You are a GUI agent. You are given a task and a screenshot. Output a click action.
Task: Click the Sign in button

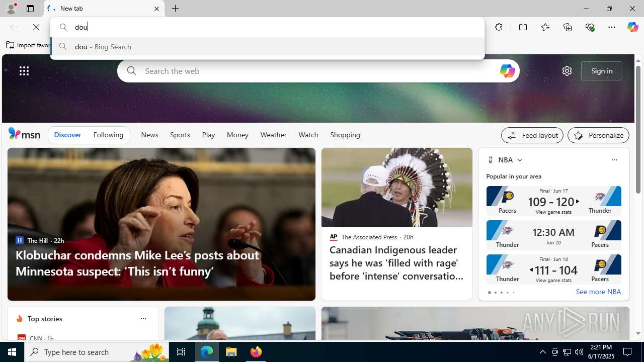point(602,71)
